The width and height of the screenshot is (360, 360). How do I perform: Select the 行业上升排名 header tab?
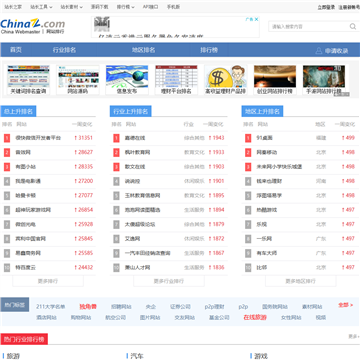coord(131,111)
